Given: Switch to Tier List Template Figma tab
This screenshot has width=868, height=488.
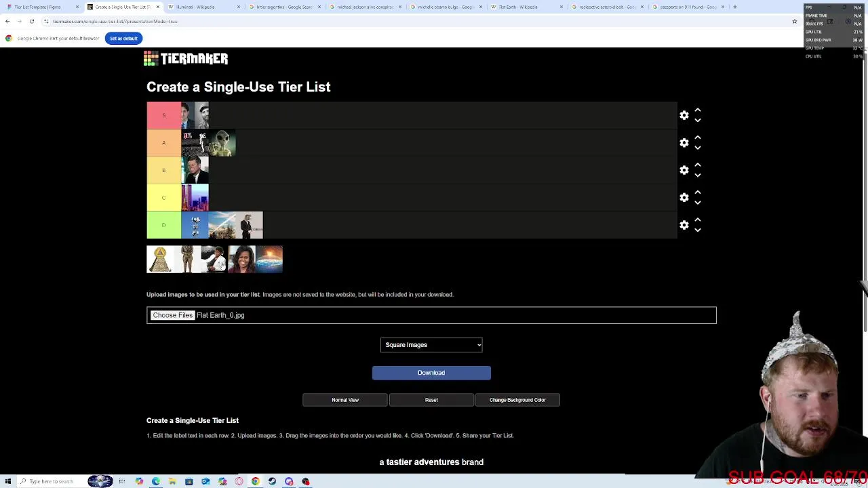Looking at the screenshot, I should pyautogui.click(x=41, y=7).
